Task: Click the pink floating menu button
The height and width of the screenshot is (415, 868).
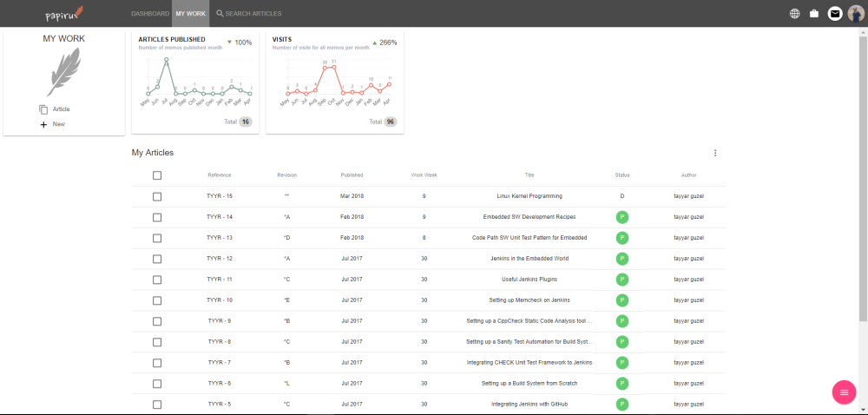Action: (x=844, y=392)
